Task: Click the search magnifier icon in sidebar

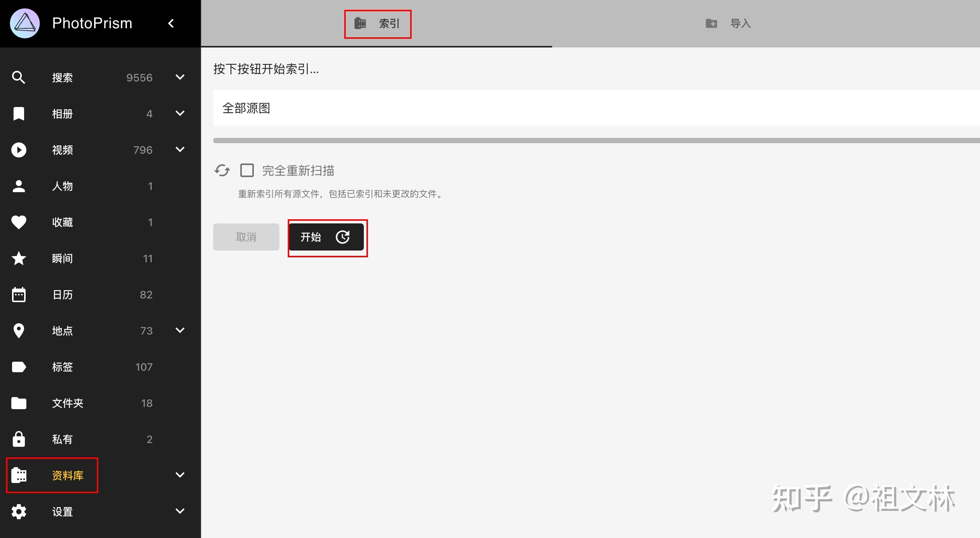Action: pos(18,77)
